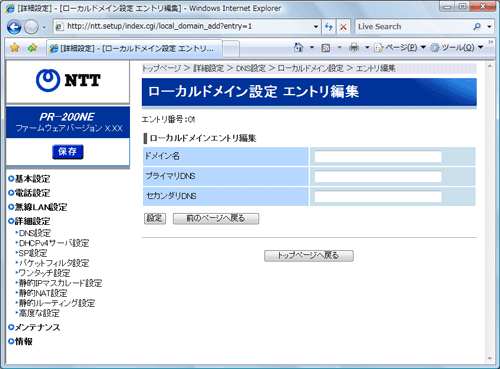The height and width of the screenshot is (369, 500).
Task: Open the 高度な設定 submenu link
Action: point(38,313)
